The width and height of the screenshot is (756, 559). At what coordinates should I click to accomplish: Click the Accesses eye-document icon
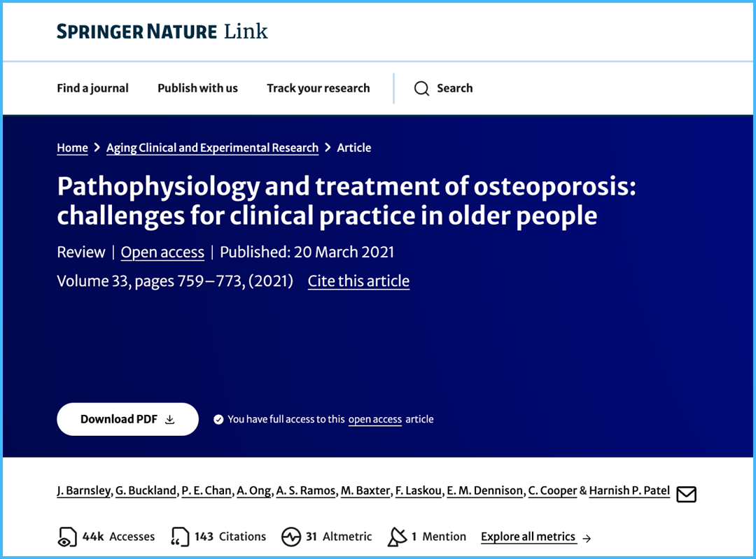[x=67, y=537]
